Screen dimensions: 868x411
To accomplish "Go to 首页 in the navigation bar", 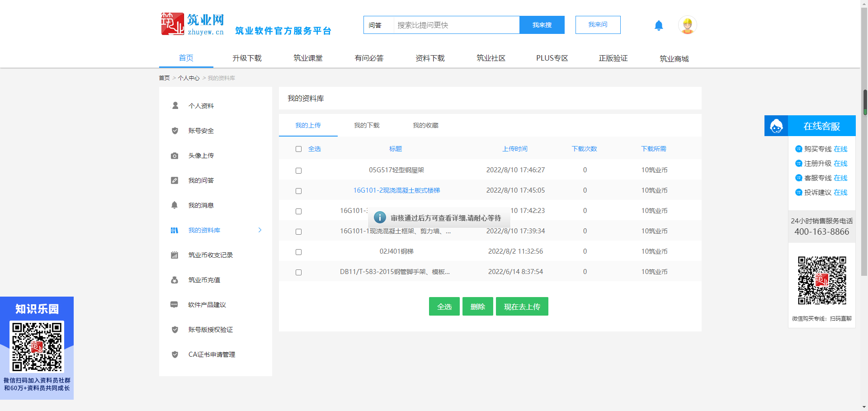I will 186,58.
